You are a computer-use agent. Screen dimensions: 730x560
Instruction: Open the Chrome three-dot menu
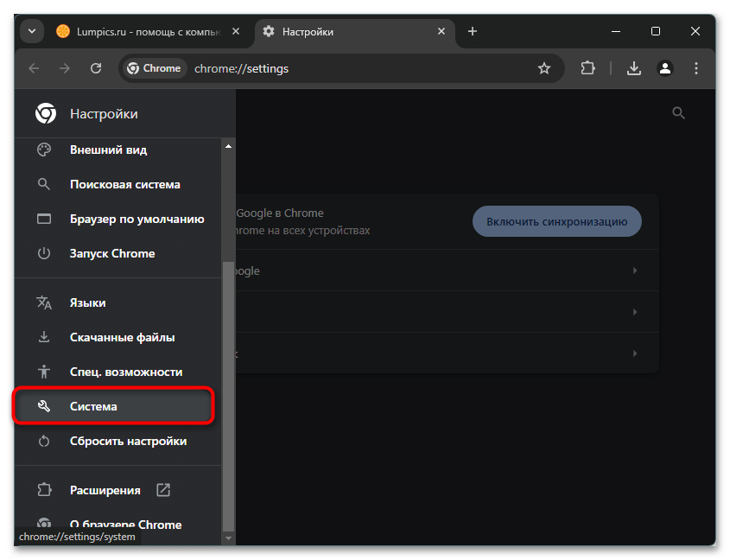pos(696,68)
